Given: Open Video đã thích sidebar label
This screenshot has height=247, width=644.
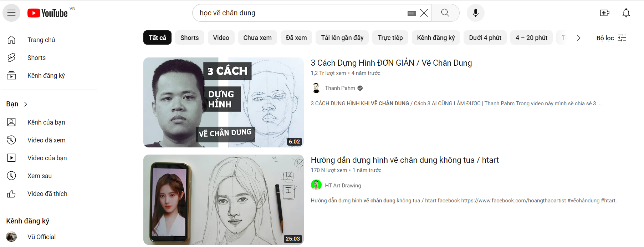Looking at the screenshot, I should tap(47, 193).
